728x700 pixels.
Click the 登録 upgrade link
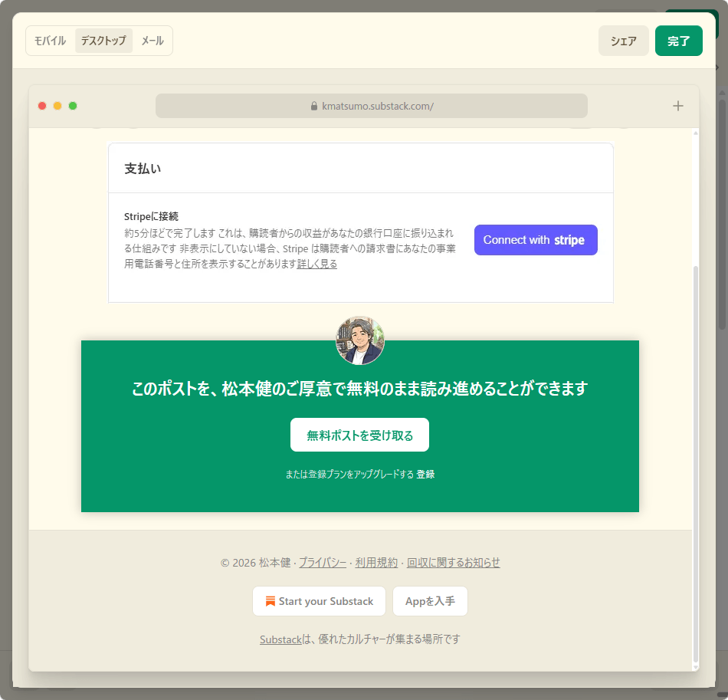425,475
